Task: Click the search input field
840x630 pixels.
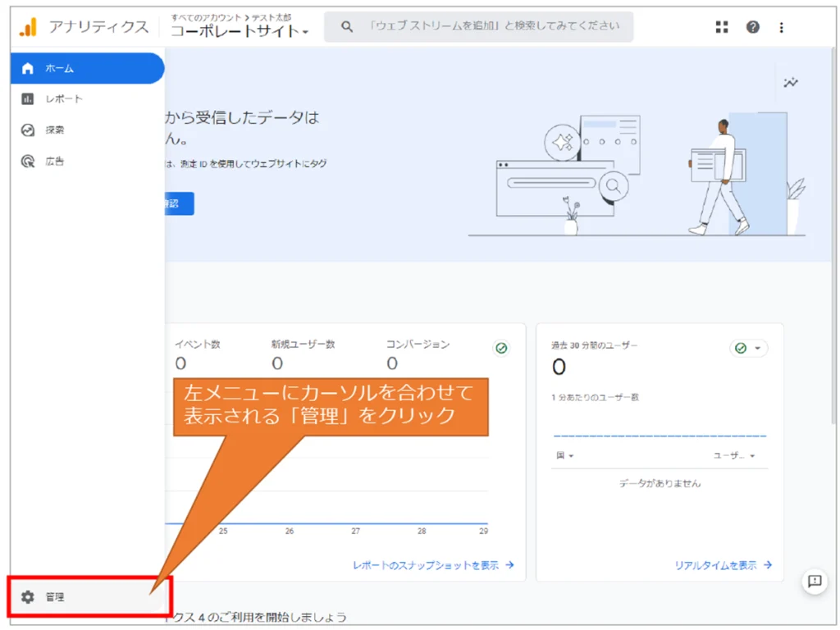Action: (492, 26)
